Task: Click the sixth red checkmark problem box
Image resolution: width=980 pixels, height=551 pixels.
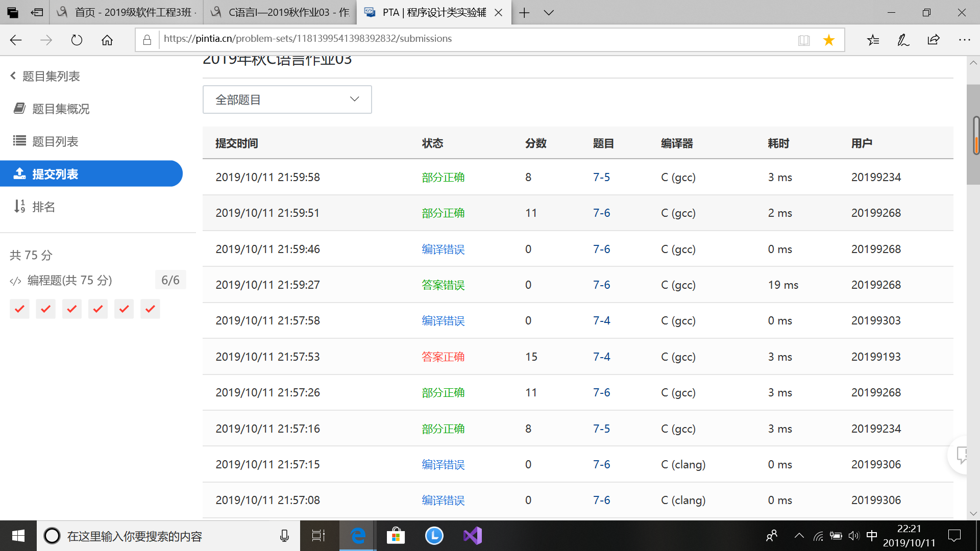Action: [x=150, y=309]
